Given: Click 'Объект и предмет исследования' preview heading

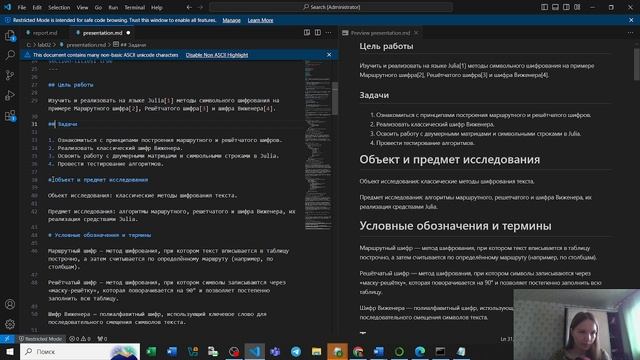Looking at the screenshot, I should click(449, 160).
